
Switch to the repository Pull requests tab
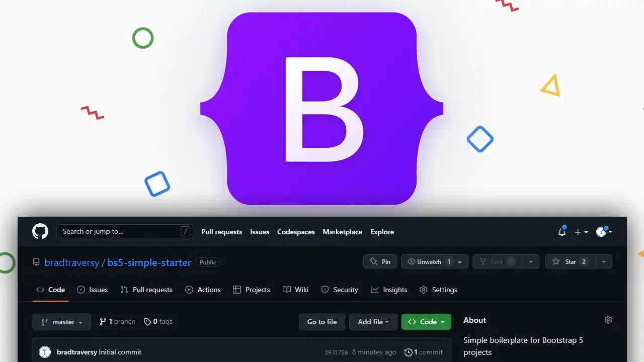tap(146, 290)
